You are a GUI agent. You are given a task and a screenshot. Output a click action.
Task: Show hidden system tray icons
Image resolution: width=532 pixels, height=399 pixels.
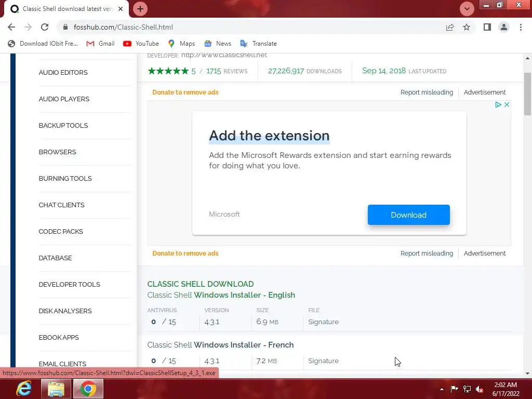[442, 389]
